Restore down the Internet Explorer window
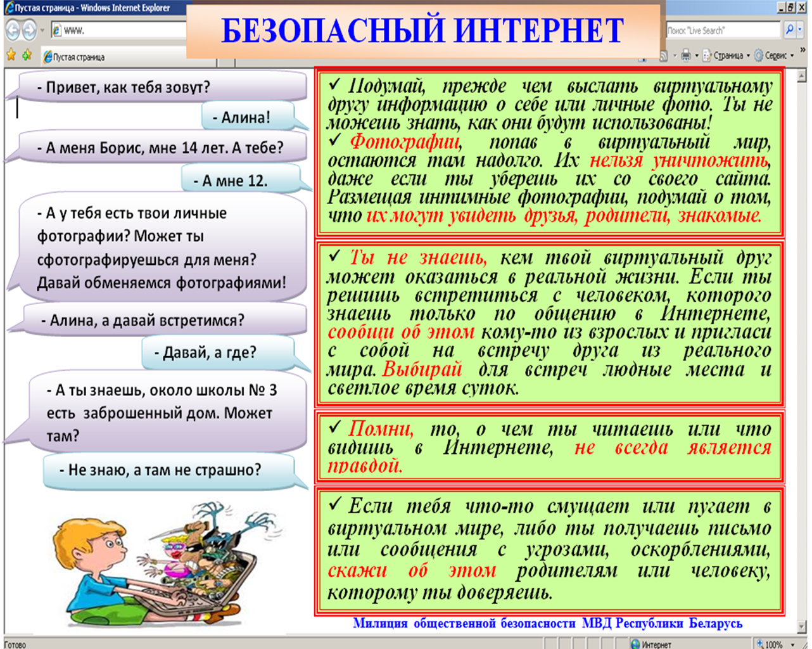 click(792, 8)
